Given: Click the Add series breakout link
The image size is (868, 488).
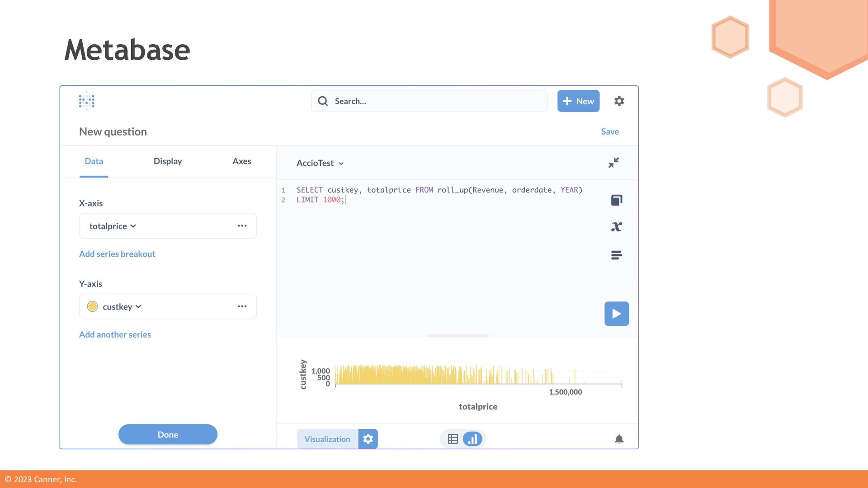Looking at the screenshot, I should tap(117, 254).
